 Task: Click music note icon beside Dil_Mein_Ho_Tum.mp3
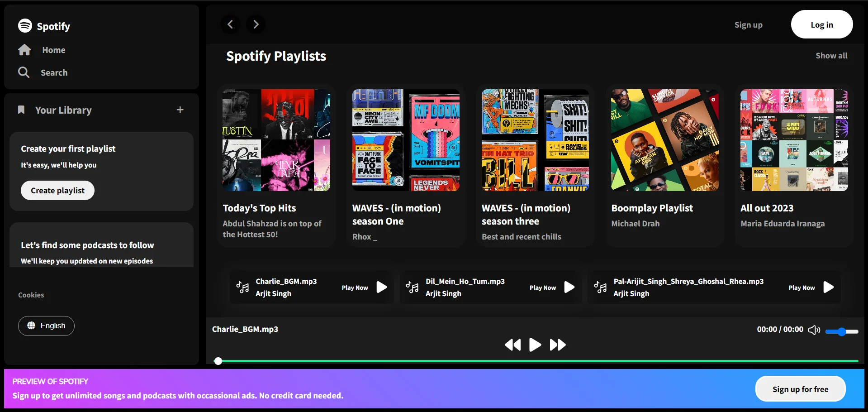(x=412, y=287)
